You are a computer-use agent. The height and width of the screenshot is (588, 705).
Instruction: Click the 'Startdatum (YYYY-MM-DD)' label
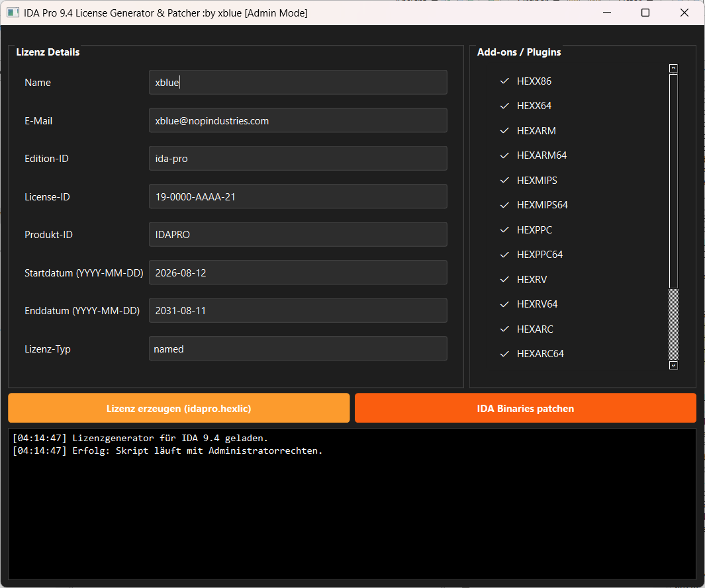pyautogui.click(x=83, y=273)
